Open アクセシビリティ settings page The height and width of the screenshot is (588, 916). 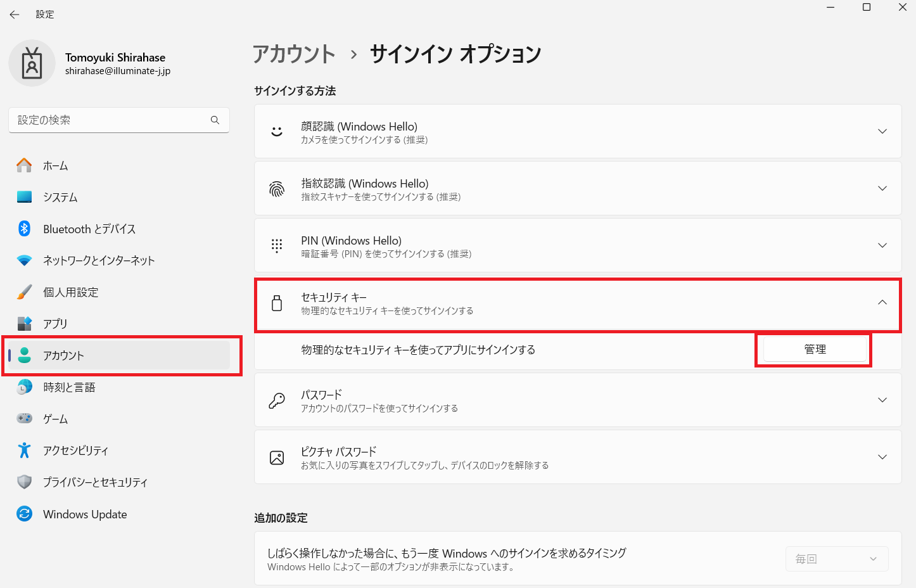coord(119,451)
